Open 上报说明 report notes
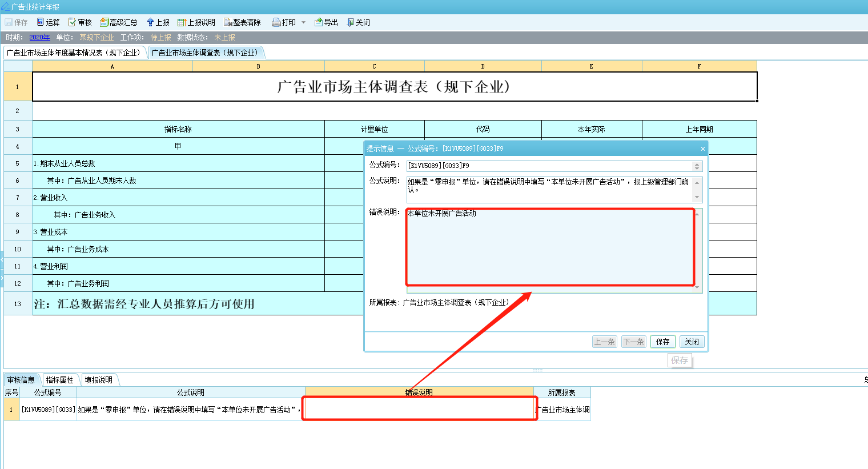The width and height of the screenshot is (868, 469). [x=182, y=22]
